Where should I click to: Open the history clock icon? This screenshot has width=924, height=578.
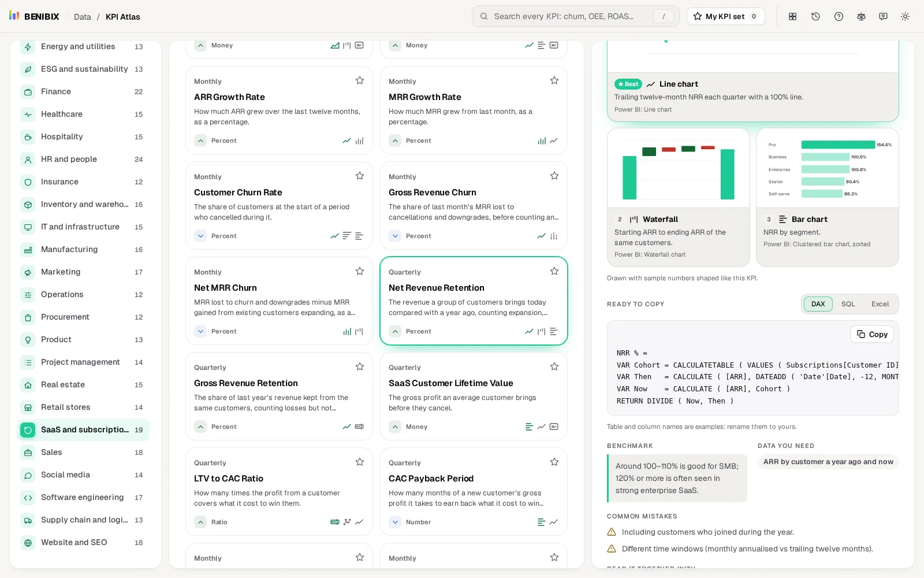coord(815,17)
